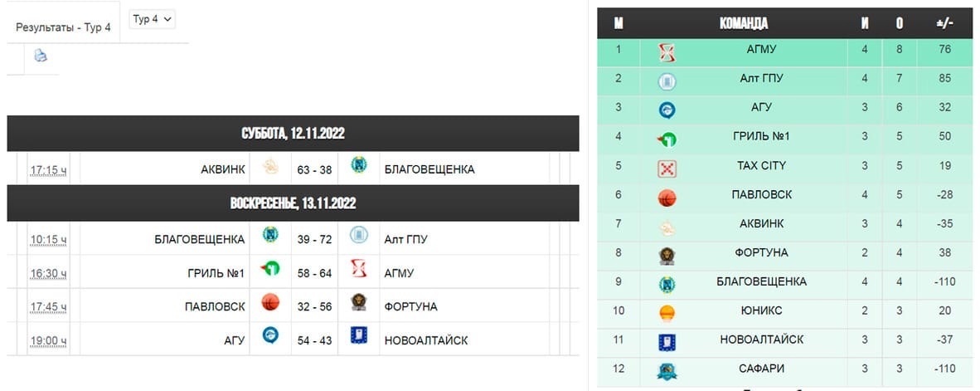Screen dimensions: 980x391
Task: Click the АГУ logo in the standings table
Action: [667, 110]
